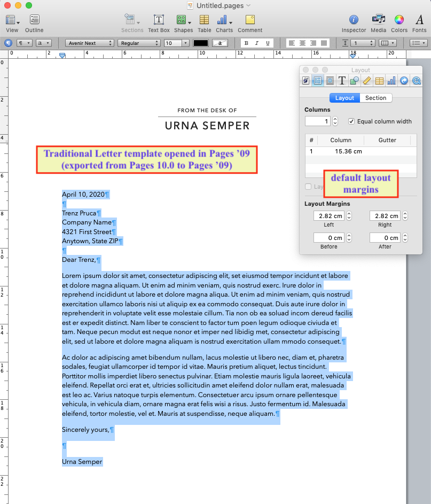This screenshot has height=504, width=431.
Task: Open the Regular typeface dropdown
Action: tap(139, 43)
